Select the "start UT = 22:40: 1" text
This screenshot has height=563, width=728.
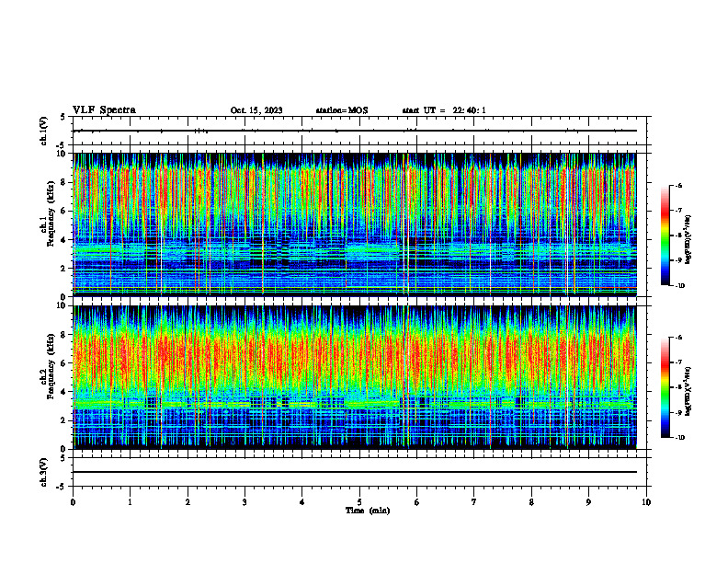[x=444, y=110]
